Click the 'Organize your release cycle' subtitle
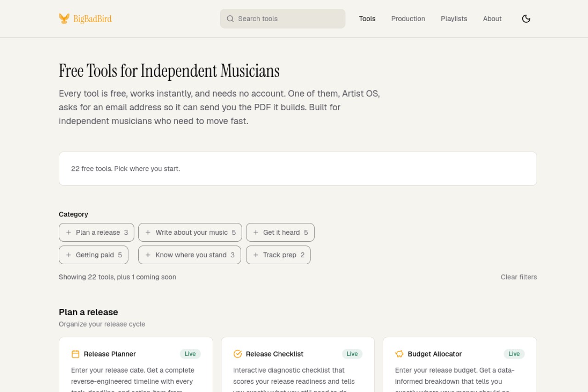Screen dimensions: 588x392 pyautogui.click(x=102, y=324)
